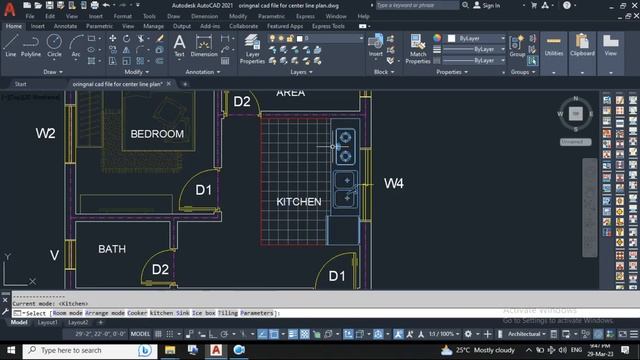
Task: Select the Circle tool
Action: 54,45
